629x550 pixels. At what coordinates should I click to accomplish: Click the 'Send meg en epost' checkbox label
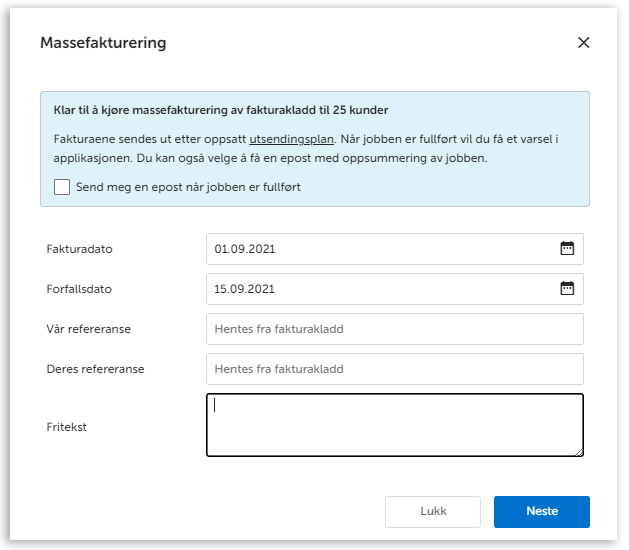188,187
